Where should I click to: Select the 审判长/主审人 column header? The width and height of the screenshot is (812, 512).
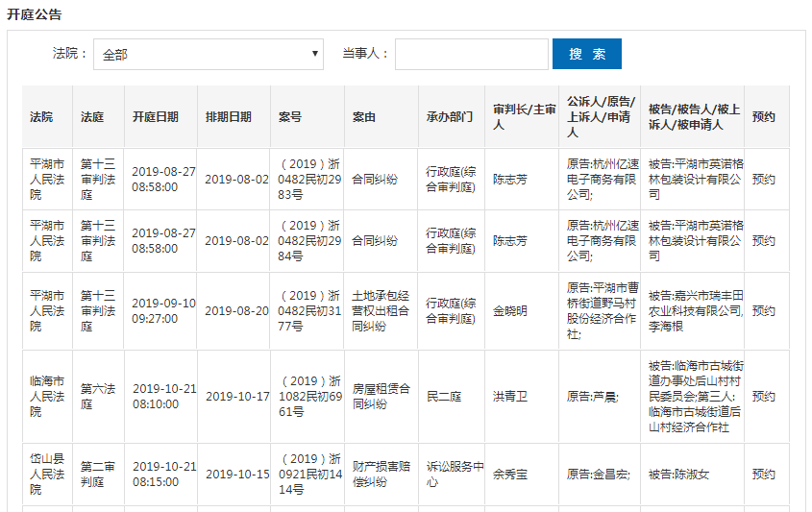click(x=524, y=117)
